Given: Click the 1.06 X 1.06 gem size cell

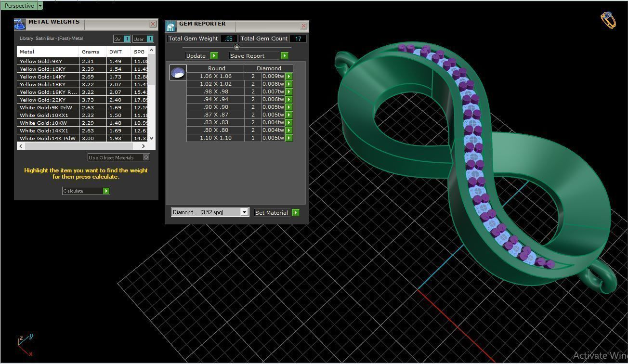Looking at the screenshot, I should tap(216, 76).
